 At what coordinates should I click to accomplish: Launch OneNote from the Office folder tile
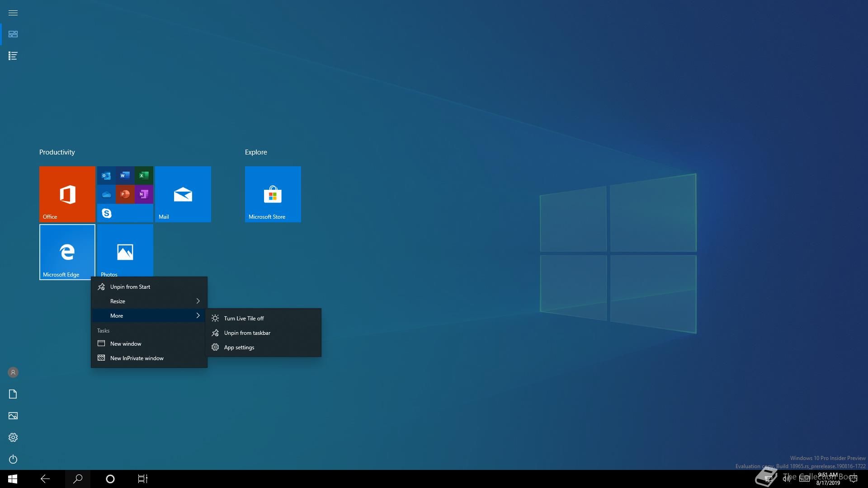[x=144, y=194]
